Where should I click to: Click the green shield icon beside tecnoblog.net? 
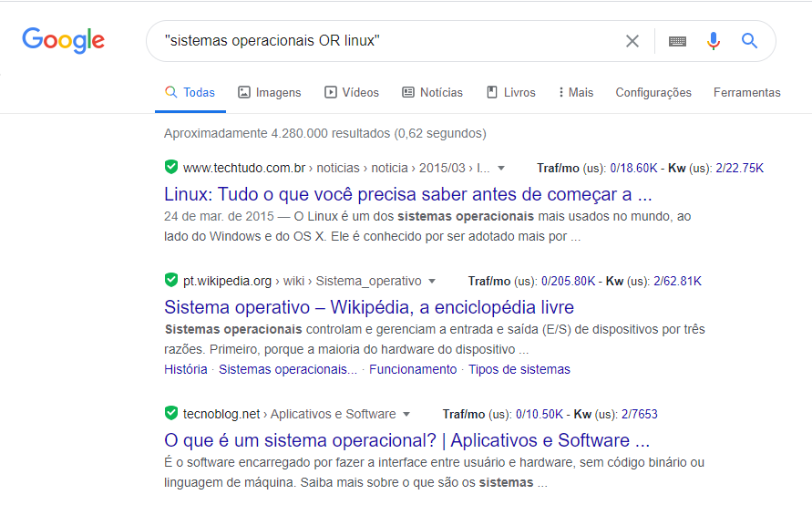click(171, 413)
